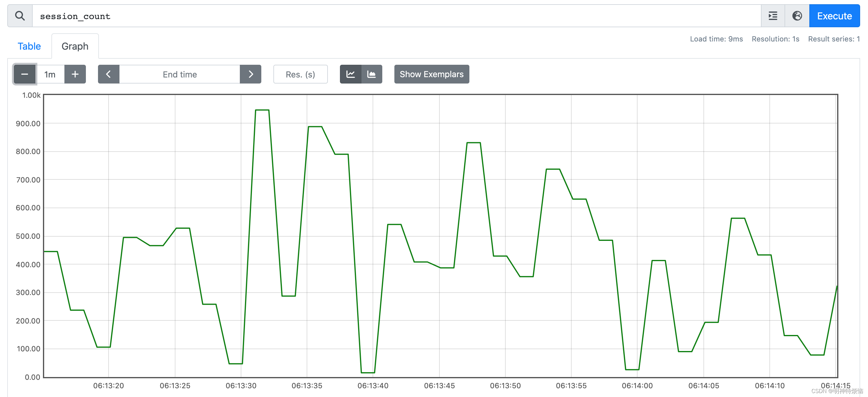Click the End time input field
The image size is (868, 397).
pyautogui.click(x=180, y=74)
